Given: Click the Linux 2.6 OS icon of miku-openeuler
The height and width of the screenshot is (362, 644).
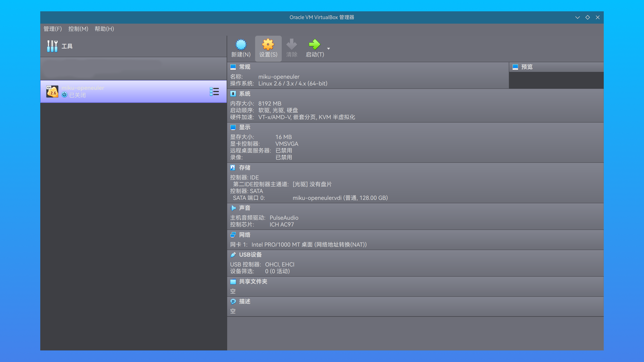Looking at the screenshot, I should point(52,92).
